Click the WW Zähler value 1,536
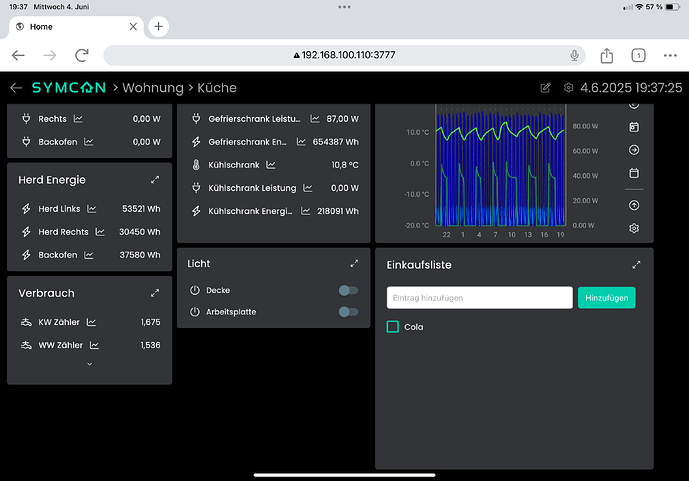The image size is (689, 481). click(x=150, y=345)
